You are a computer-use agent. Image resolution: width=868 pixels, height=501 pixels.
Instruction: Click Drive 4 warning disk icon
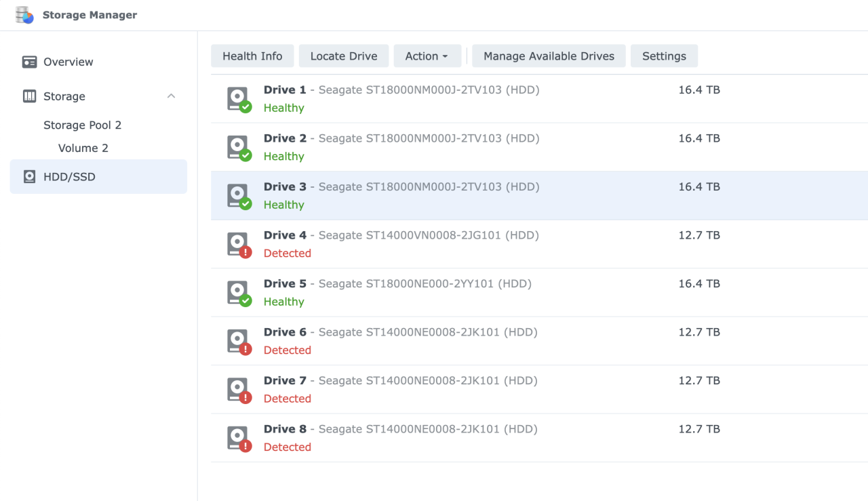[x=238, y=244]
